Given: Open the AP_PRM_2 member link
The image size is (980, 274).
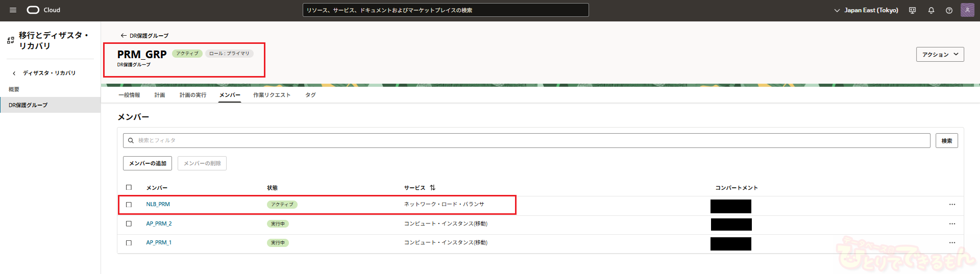Looking at the screenshot, I should [159, 224].
